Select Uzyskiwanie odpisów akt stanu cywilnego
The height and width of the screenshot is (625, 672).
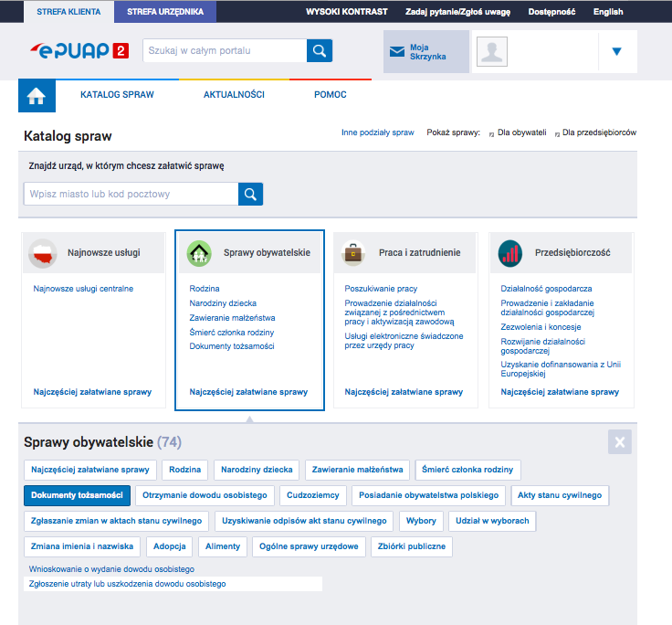pyautogui.click(x=304, y=521)
